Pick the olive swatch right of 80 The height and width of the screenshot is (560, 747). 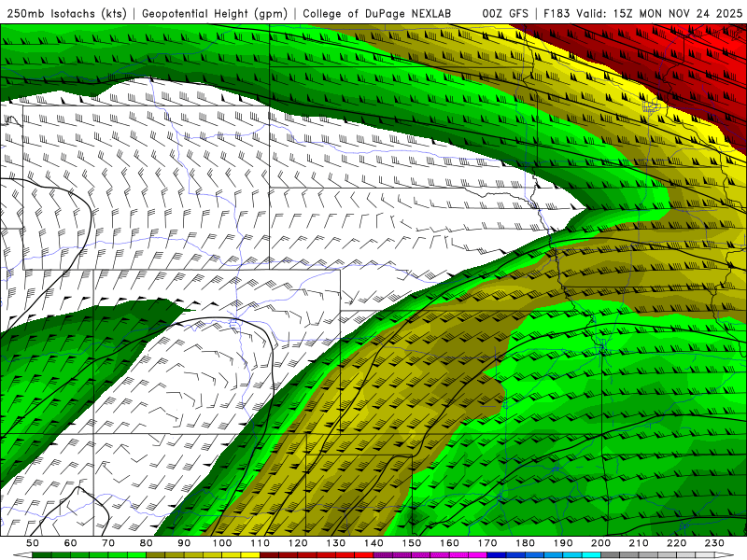pos(155,554)
